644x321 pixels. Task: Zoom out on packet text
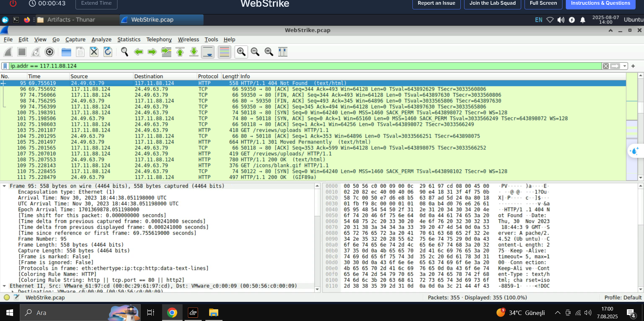(x=255, y=52)
